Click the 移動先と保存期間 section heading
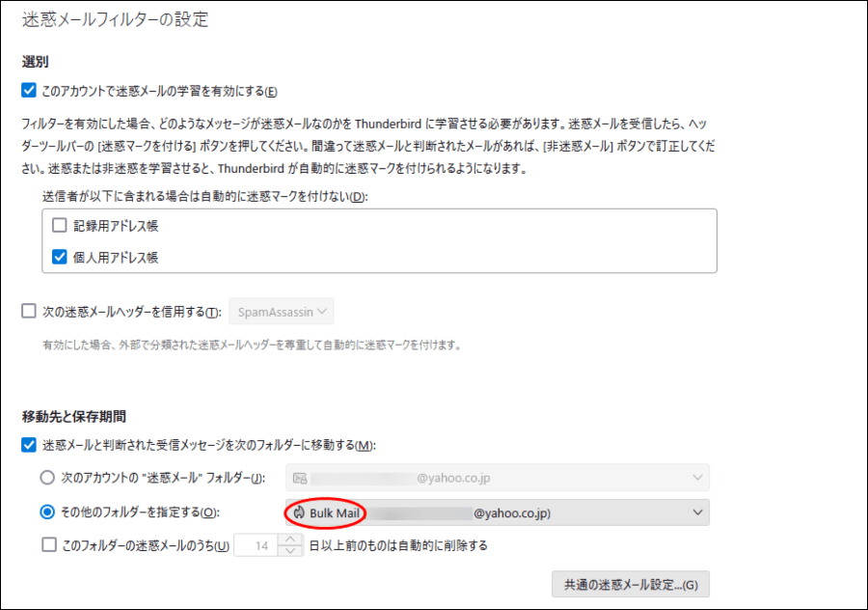Image resolution: width=868 pixels, height=610 pixels. click(x=74, y=417)
